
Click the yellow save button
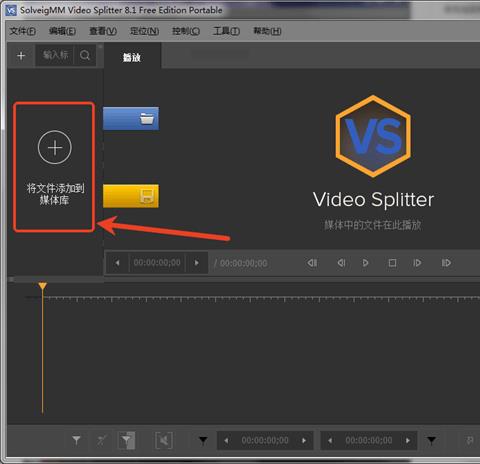[131, 196]
